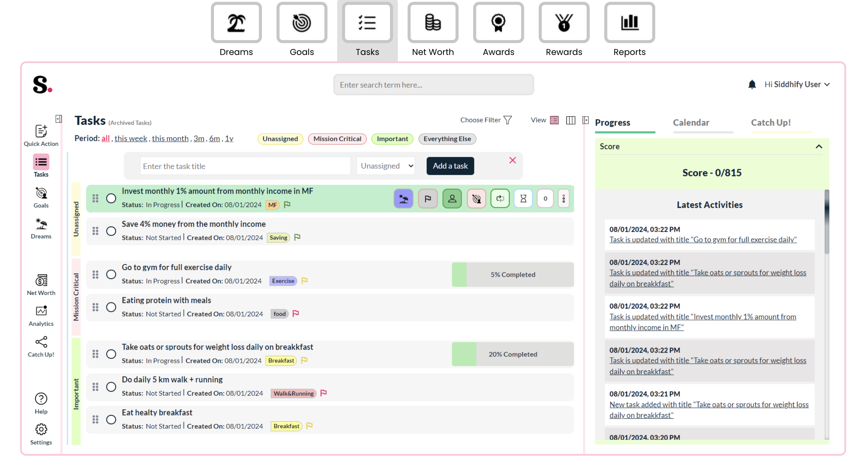
Task: Click the 20% Completed progress bar
Action: 513,354
